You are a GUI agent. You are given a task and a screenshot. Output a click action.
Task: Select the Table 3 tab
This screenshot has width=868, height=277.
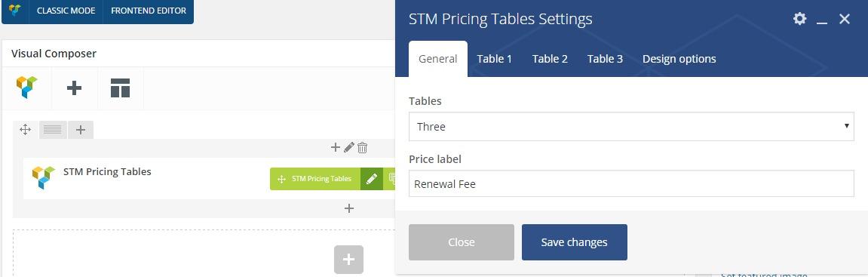point(605,59)
